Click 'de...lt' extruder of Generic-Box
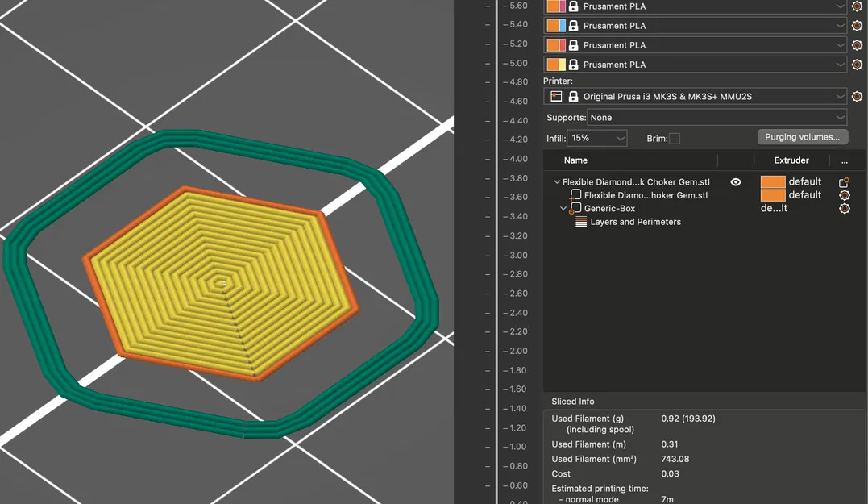Viewport: 868px width, 504px height. click(x=774, y=208)
